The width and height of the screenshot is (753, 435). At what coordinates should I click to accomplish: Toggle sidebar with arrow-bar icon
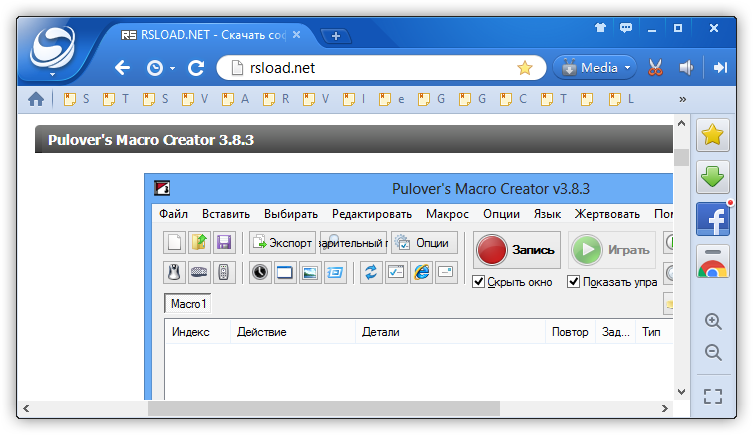pyautogui.click(x=720, y=68)
